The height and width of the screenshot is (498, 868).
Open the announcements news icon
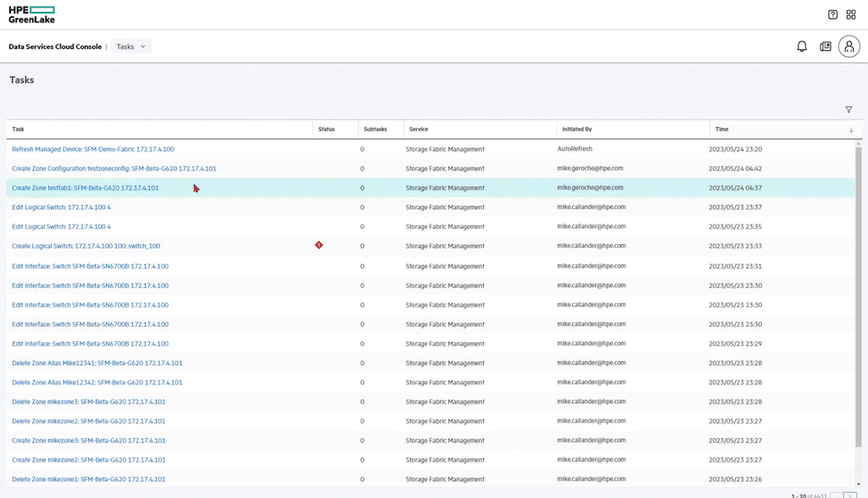tap(826, 47)
